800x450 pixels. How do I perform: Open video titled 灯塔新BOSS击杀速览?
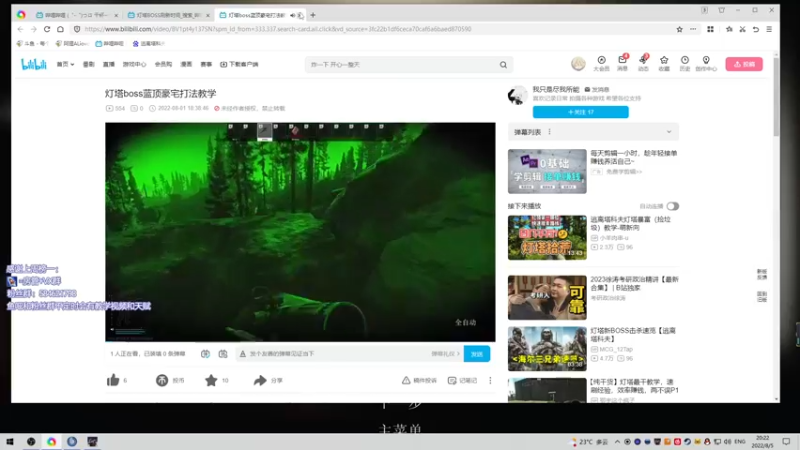[x=633, y=335]
